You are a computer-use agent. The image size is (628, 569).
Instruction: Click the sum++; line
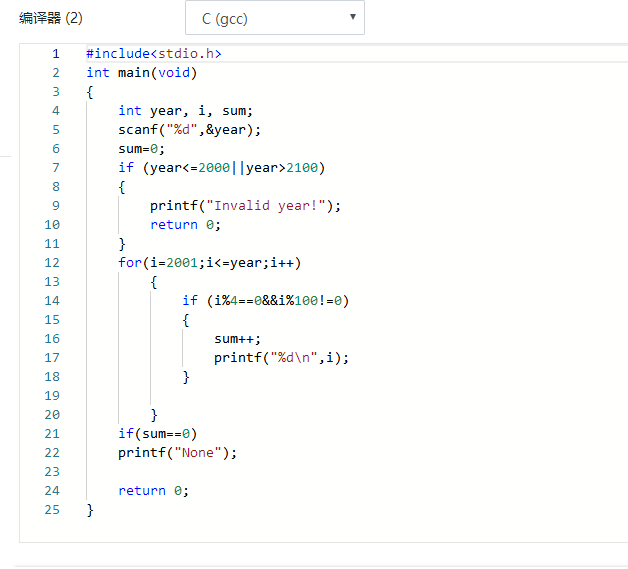tap(238, 339)
